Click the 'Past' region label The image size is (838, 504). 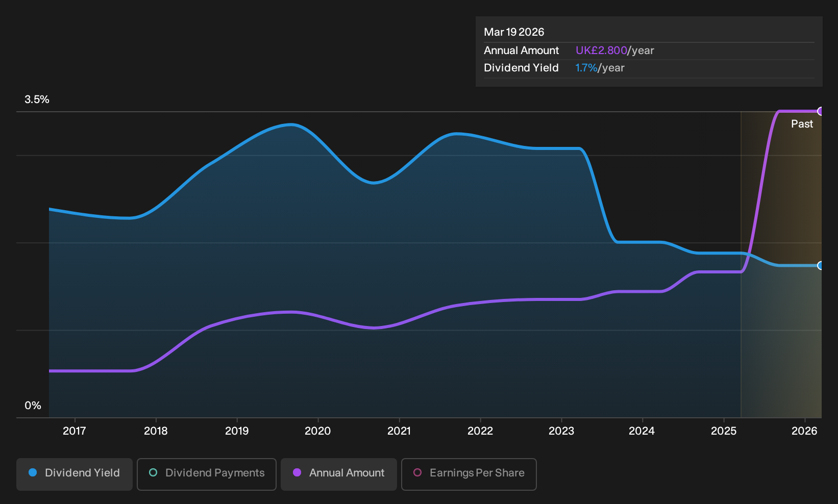pos(802,124)
